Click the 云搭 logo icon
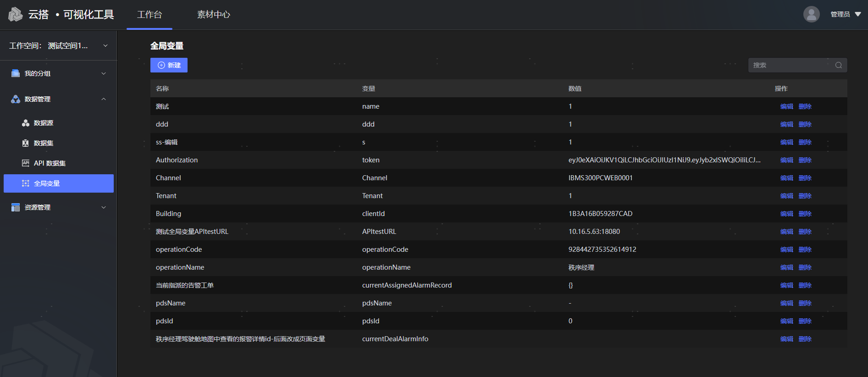This screenshot has height=377, width=868. click(16, 14)
